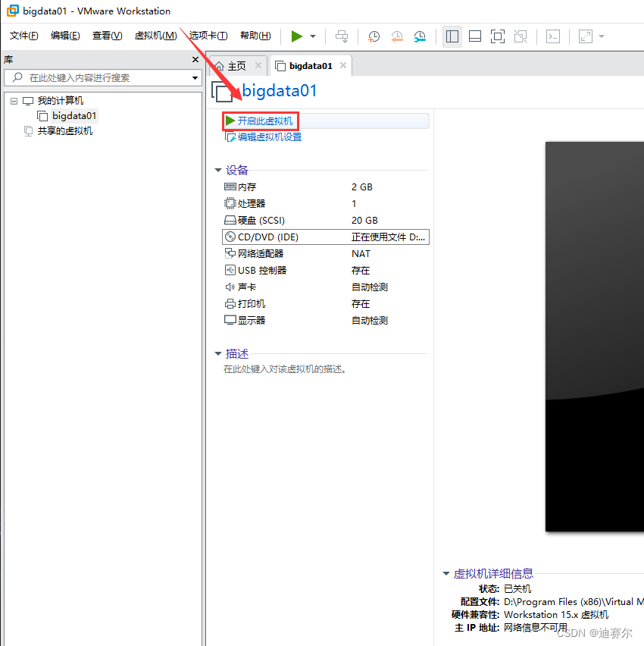Focus the library search input field
The height and width of the screenshot is (646, 644).
tap(103, 78)
